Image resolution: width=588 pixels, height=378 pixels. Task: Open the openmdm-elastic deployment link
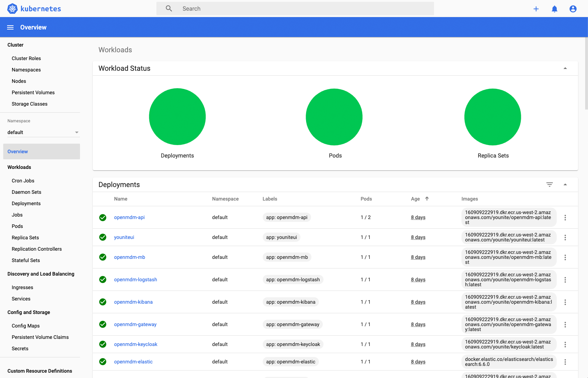tap(133, 362)
